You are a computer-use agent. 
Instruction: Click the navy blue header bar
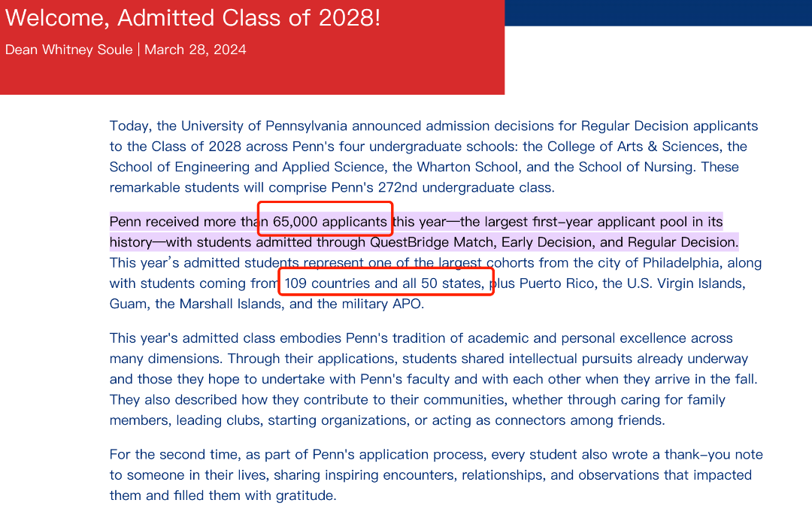[x=658, y=13]
